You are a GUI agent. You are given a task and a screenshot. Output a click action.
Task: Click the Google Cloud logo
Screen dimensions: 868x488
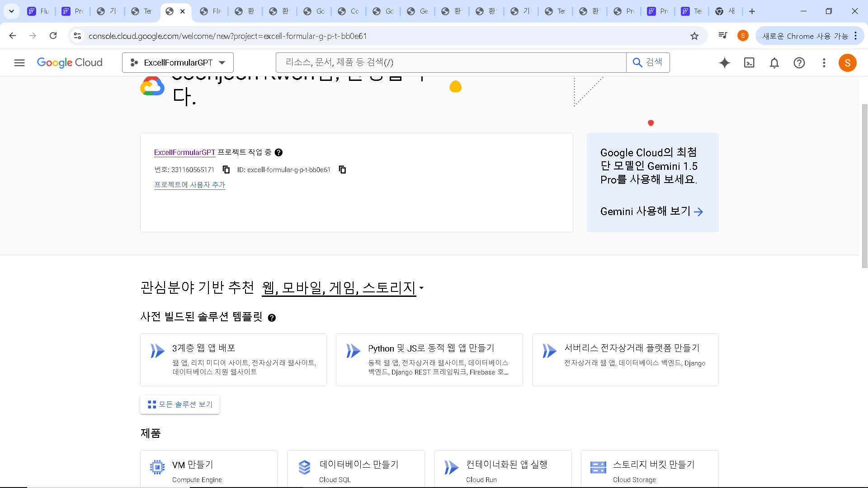(70, 63)
